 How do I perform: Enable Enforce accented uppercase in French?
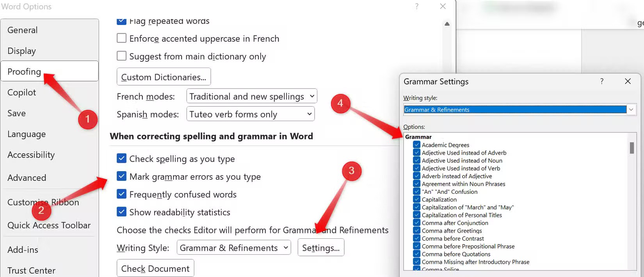point(122,38)
